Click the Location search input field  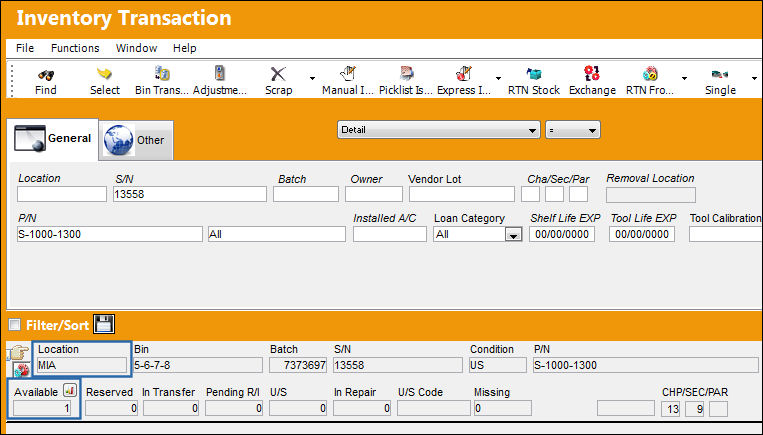(62, 194)
